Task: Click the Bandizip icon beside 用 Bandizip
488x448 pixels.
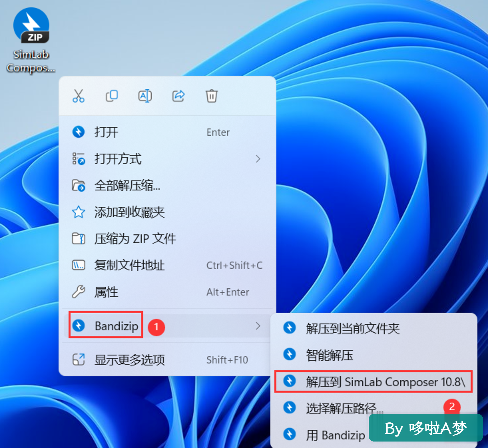Action: pos(290,434)
